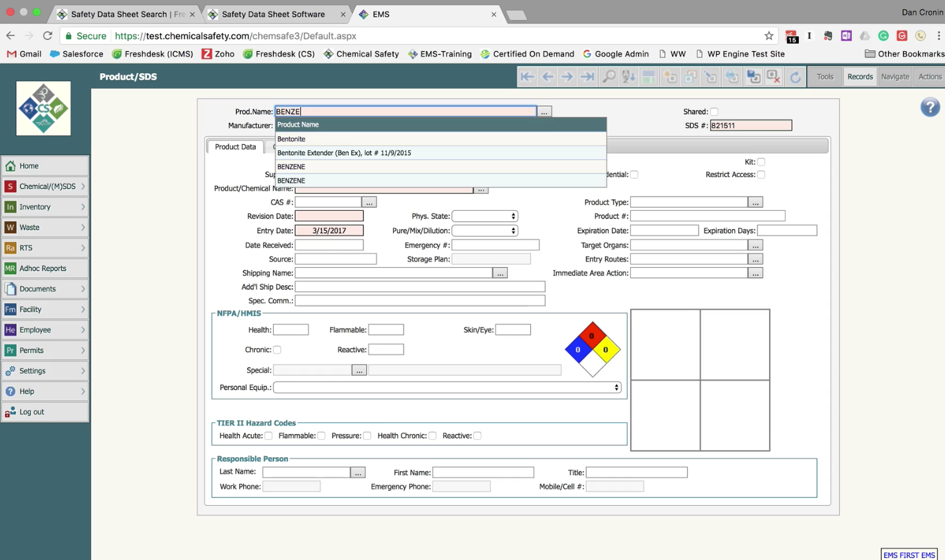Viewport: 945px width, 560px height.
Task: Check the Restrict Access checkbox
Action: (761, 174)
